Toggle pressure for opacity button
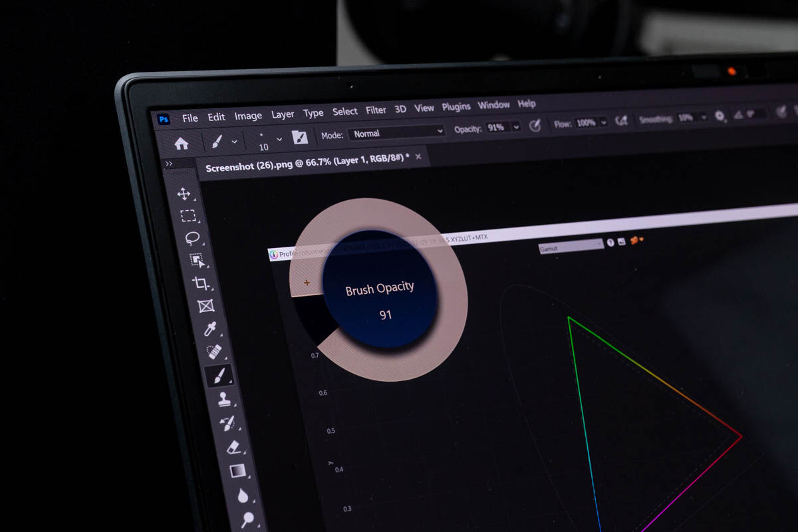This screenshot has width=798, height=532. [x=535, y=125]
